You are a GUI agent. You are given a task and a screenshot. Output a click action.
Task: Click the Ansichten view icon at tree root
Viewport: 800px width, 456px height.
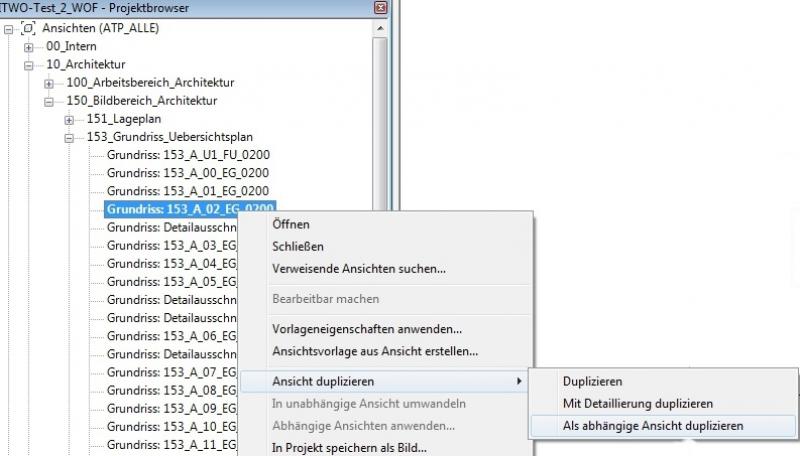coord(28,28)
